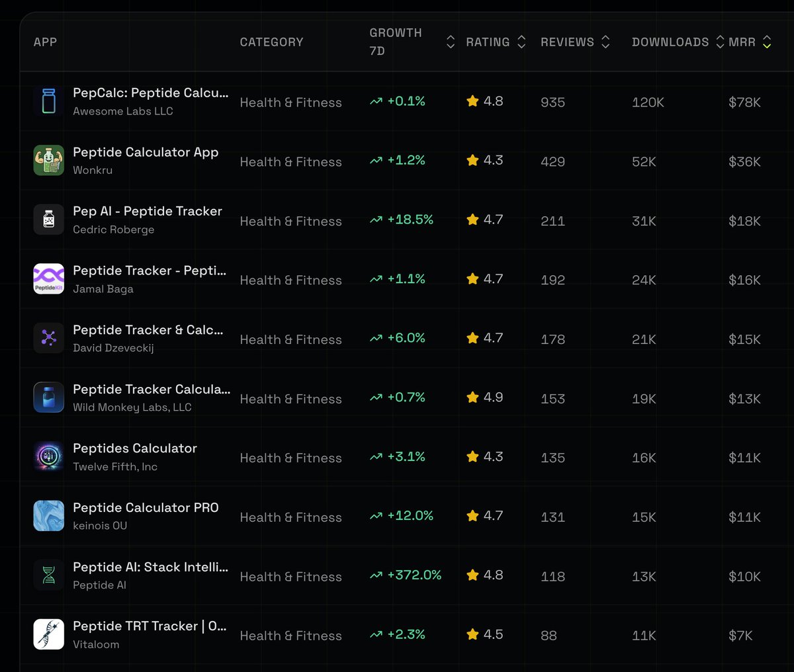The width and height of the screenshot is (794, 672).
Task: Click the $36K MRR value
Action: [744, 161]
